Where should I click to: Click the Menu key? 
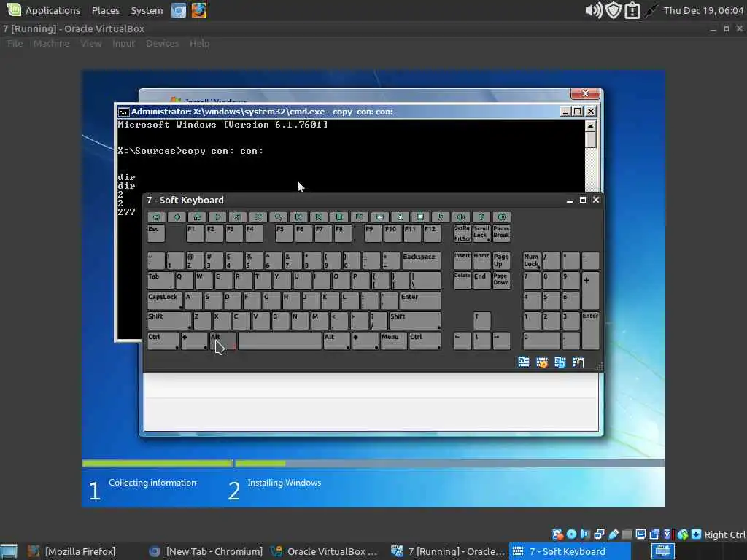click(x=393, y=341)
